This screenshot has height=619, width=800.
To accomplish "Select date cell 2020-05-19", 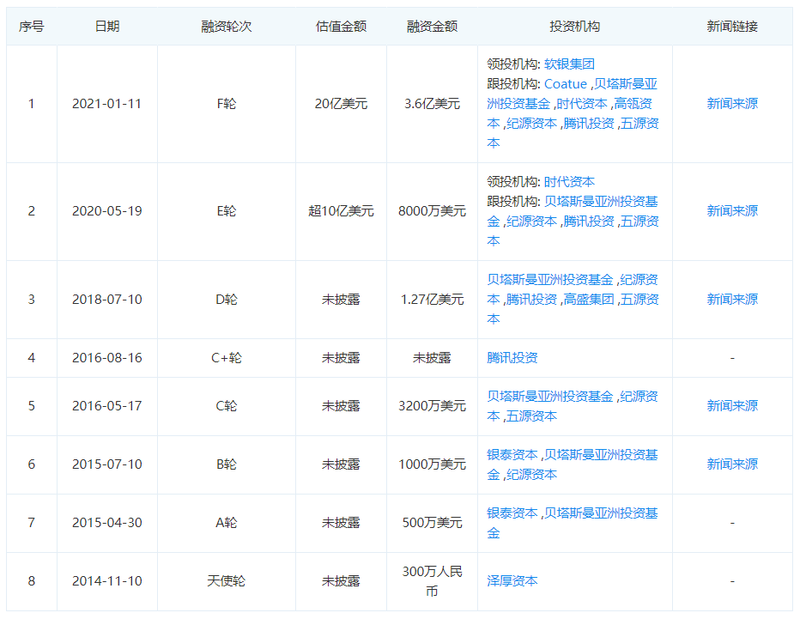I will [x=107, y=211].
